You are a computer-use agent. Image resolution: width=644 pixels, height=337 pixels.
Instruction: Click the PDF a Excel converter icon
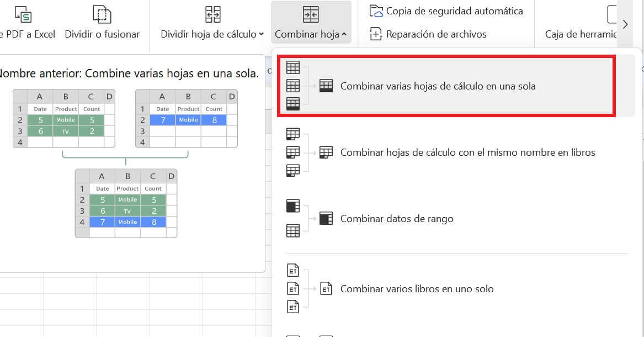coord(23,14)
